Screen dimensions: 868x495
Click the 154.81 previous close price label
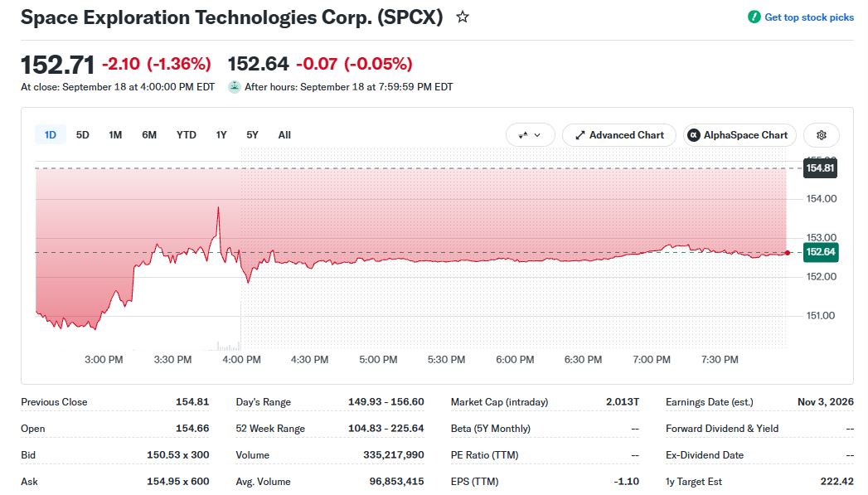(820, 167)
